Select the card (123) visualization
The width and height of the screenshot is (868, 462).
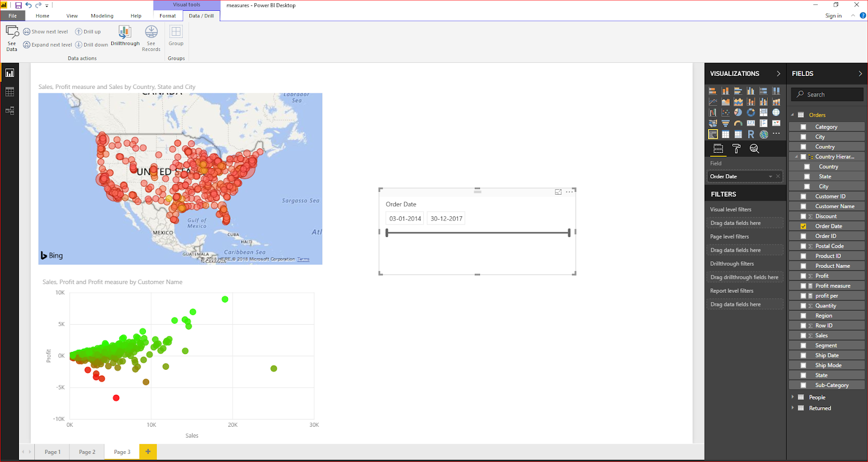[751, 124]
